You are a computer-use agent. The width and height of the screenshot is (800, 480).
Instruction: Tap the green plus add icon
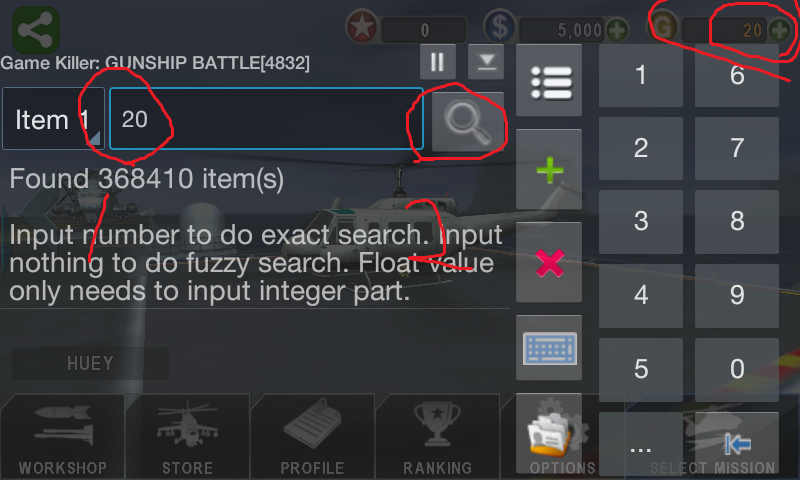tap(549, 169)
